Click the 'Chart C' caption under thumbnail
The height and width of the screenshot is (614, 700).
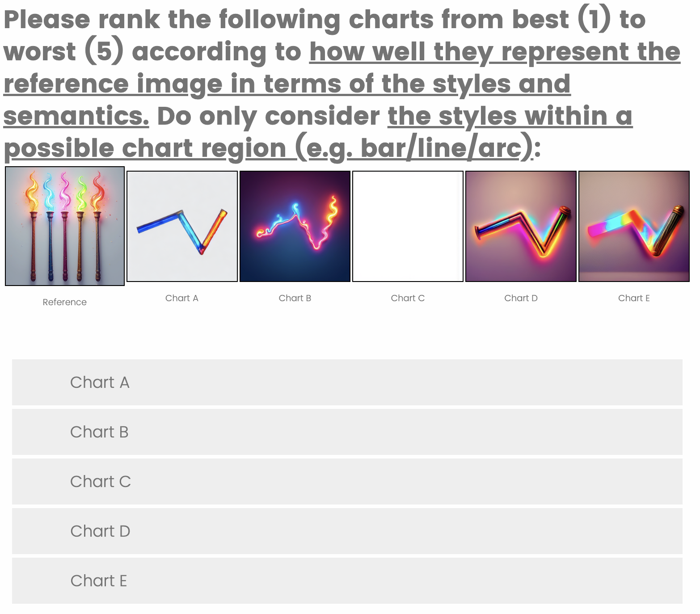[x=408, y=298]
